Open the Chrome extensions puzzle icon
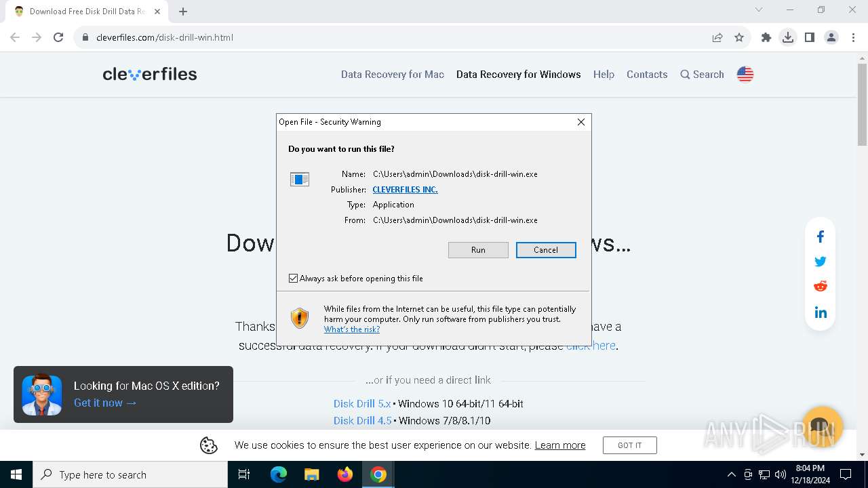The image size is (868, 488). pos(766,37)
